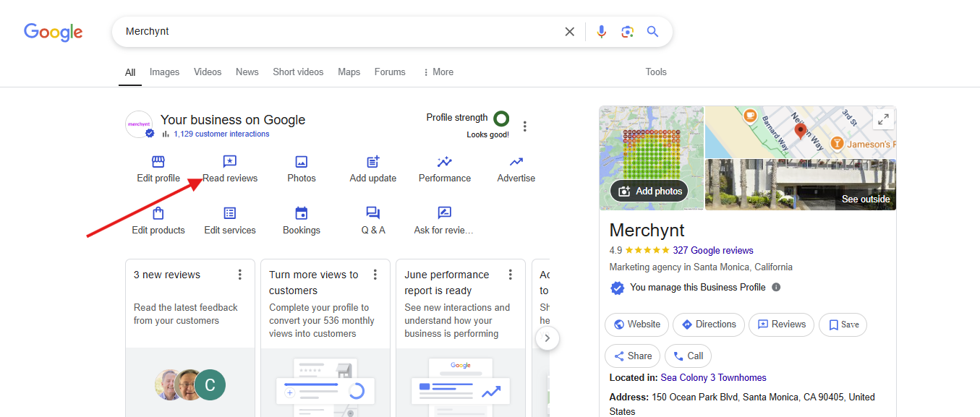Open the 3 new reviews card title
The width and height of the screenshot is (980, 417).
(x=167, y=275)
